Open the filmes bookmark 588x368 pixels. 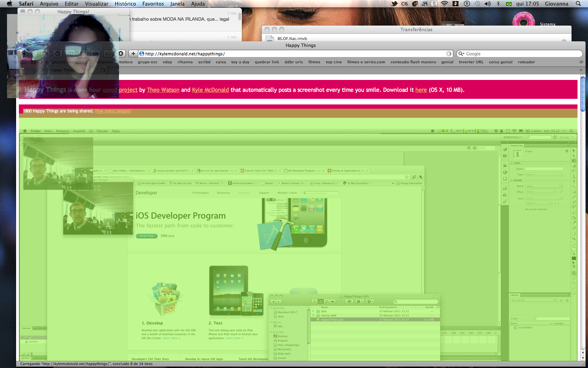click(x=314, y=62)
